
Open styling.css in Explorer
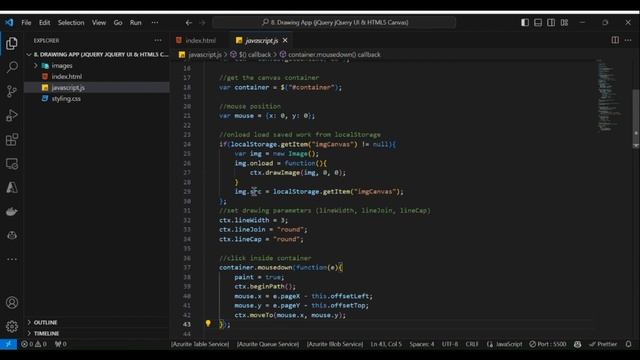tap(97, 98)
